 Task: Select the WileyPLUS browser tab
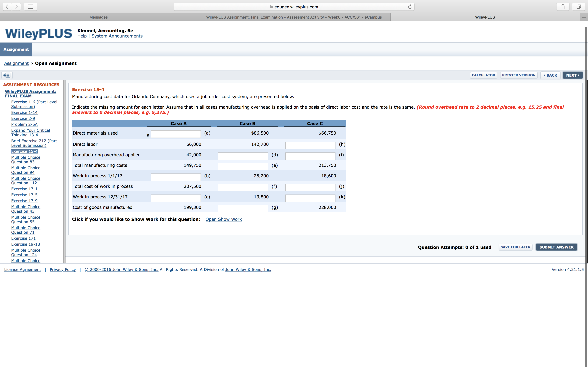tap(485, 17)
